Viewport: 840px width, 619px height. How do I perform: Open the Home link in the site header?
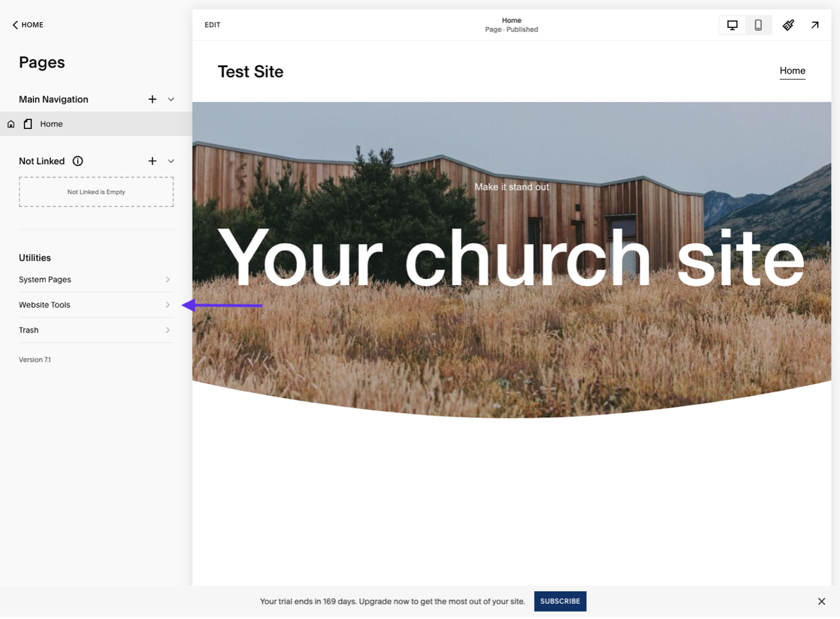coord(792,71)
